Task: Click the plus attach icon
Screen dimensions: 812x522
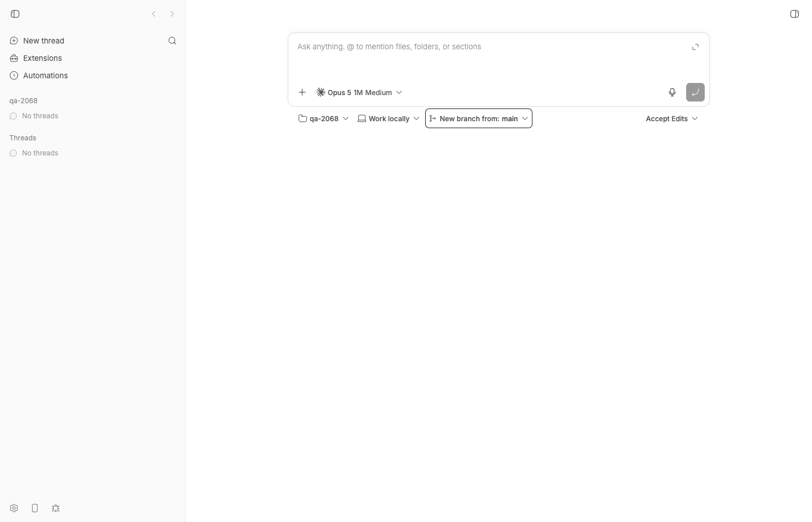Action: [x=302, y=92]
